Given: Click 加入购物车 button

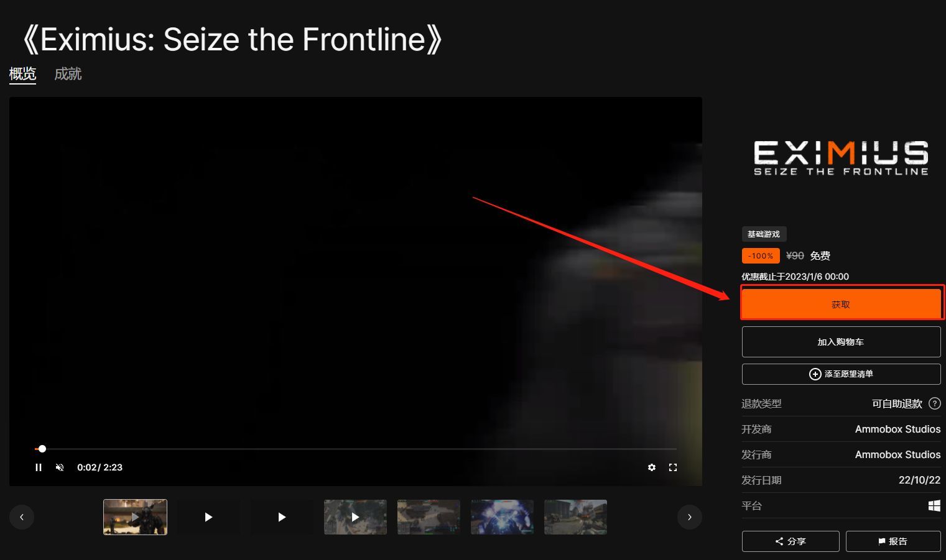Looking at the screenshot, I should point(841,342).
